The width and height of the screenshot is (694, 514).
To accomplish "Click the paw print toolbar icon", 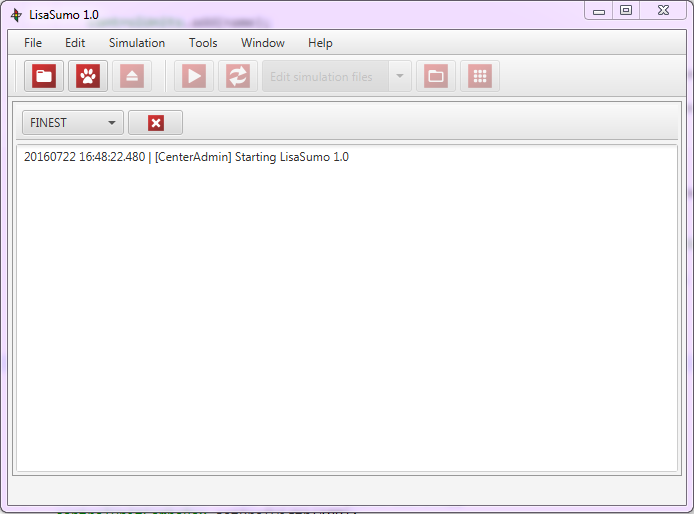I will point(88,76).
